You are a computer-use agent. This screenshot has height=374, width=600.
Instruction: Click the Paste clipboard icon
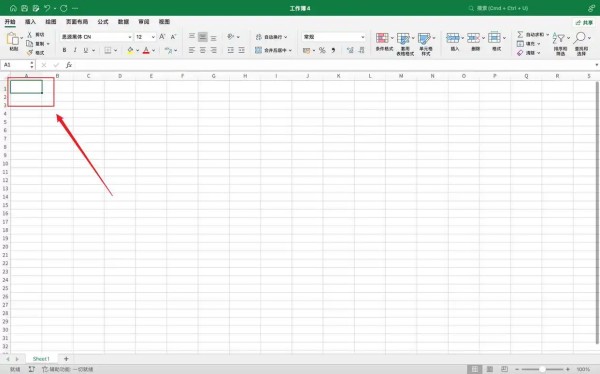[13, 39]
